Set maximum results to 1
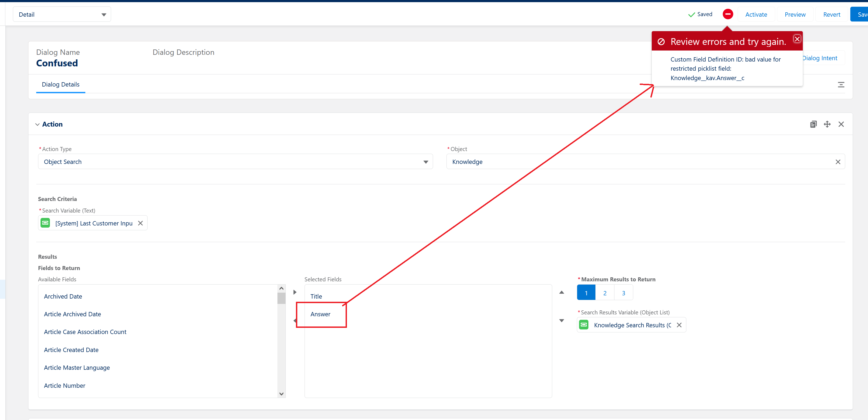 tap(586, 293)
